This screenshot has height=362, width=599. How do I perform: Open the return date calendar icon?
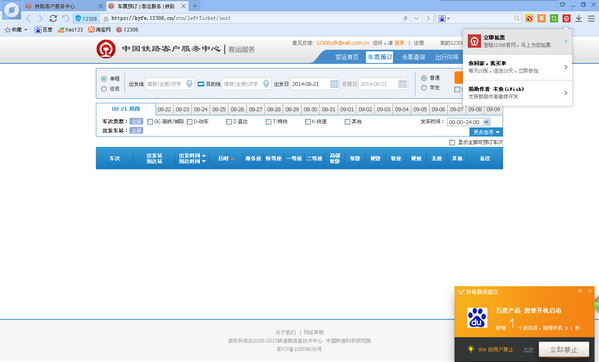click(402, 84)
